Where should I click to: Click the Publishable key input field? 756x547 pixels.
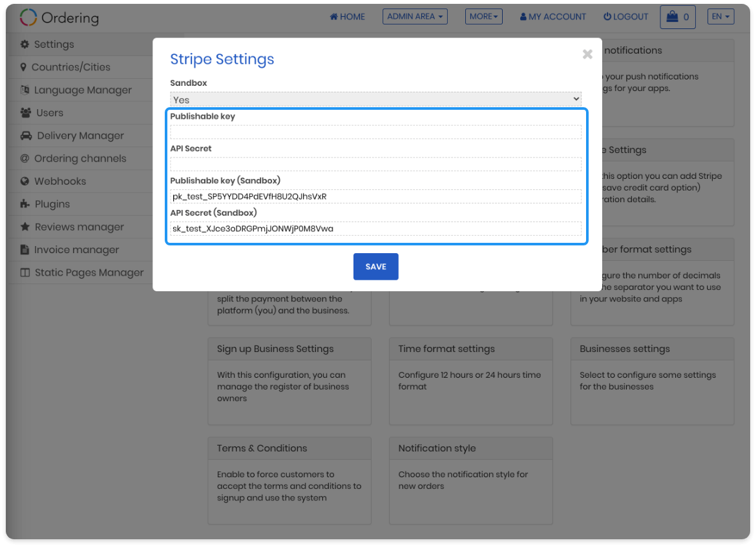(x=375, y=132)
